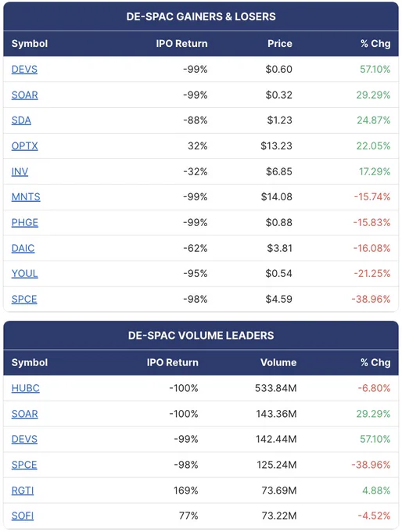Click the Price column header

[x=279, y=44]
